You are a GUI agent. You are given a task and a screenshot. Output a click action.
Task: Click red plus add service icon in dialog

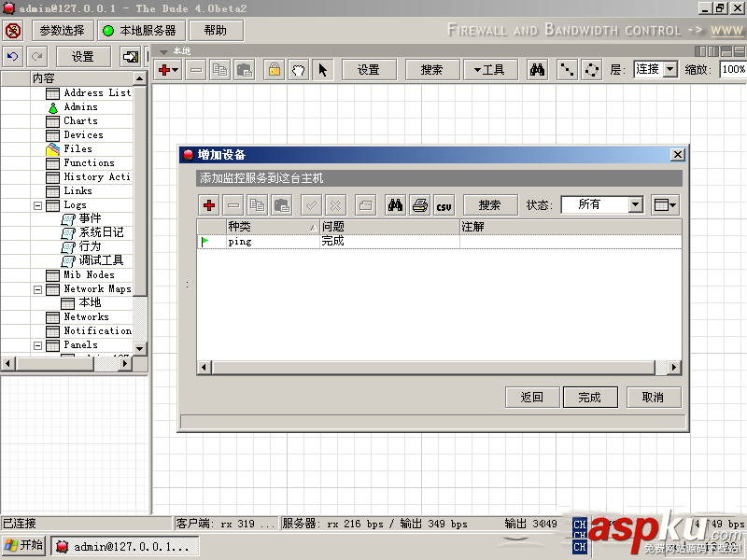(208, 205)
